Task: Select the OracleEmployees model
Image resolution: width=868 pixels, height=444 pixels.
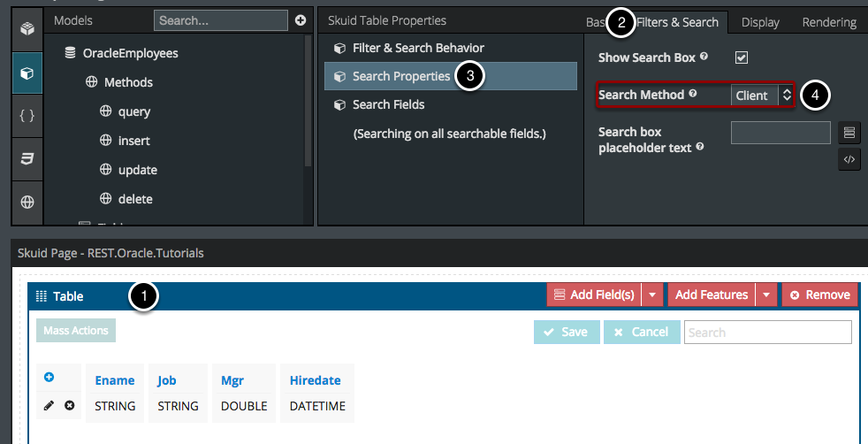Action: pyautogui.click(x=130, y=53)
